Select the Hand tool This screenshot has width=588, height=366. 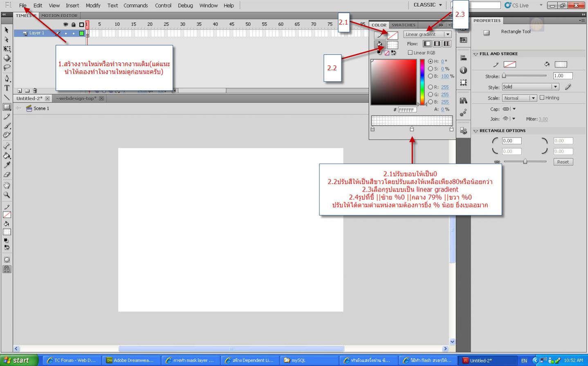pyautogui.click(x=7, y=185)
